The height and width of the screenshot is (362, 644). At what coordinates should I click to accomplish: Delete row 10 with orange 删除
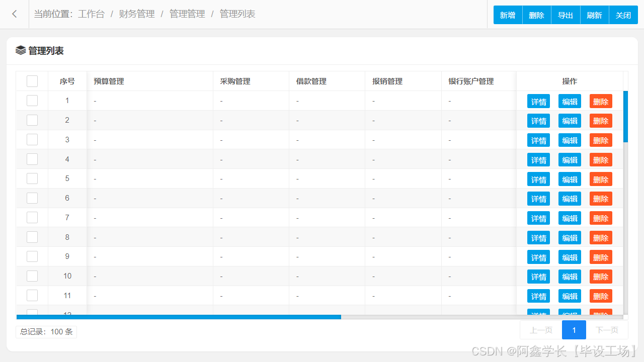point(601,277)
